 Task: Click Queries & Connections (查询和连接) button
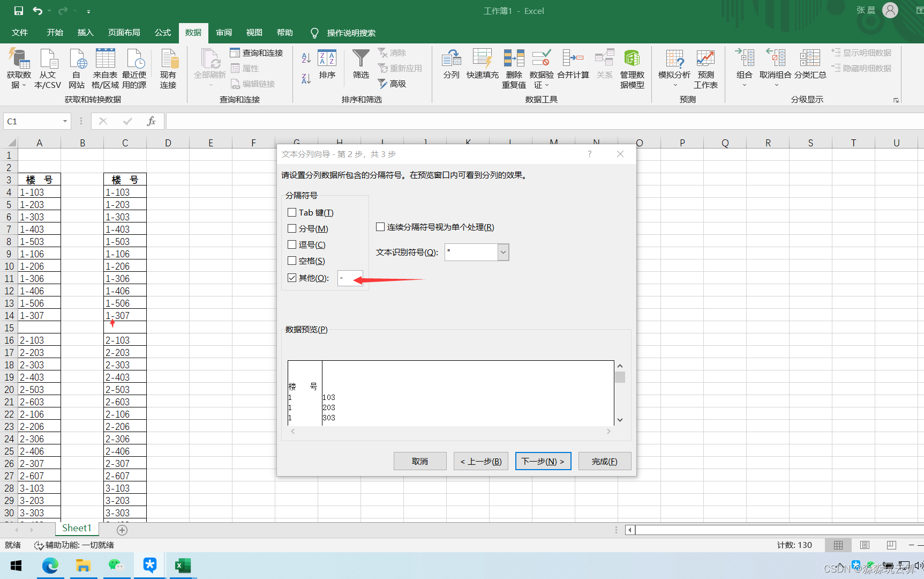click(256, 53)
